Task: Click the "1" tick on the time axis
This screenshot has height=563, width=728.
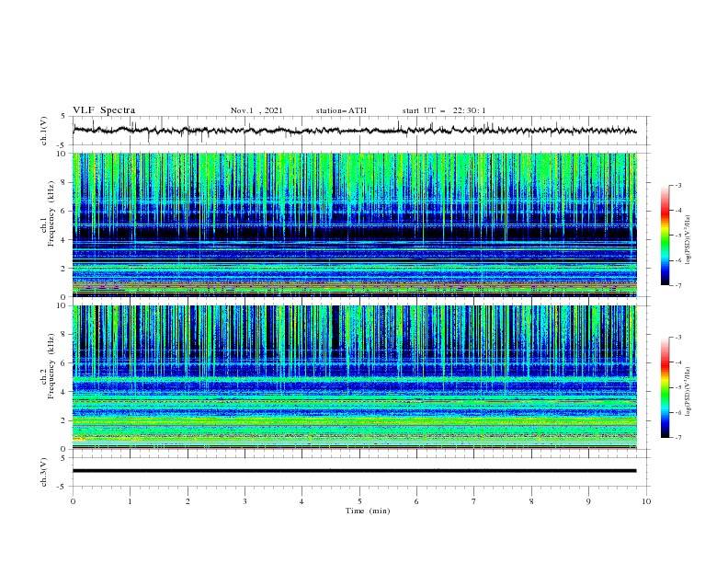Action: pos(130,501)
